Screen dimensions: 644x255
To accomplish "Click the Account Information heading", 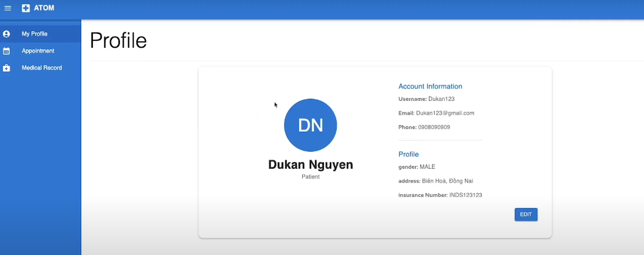I will [x=430, y=86].
